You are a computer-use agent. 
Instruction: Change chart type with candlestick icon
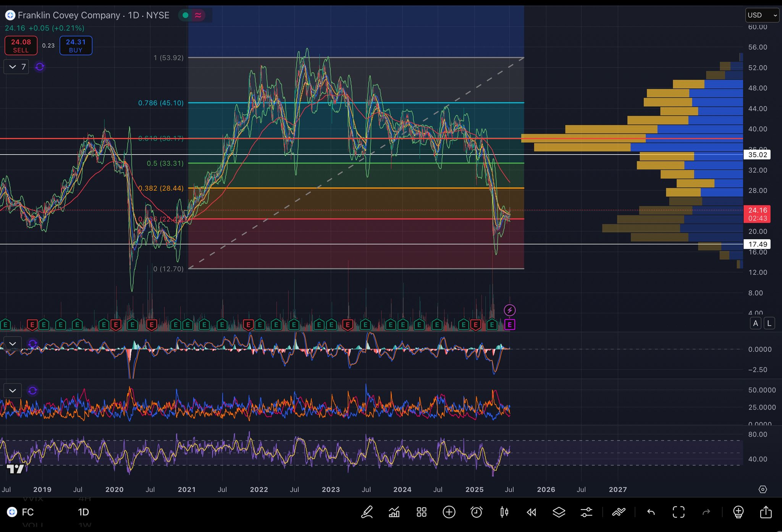coord(504,512)
